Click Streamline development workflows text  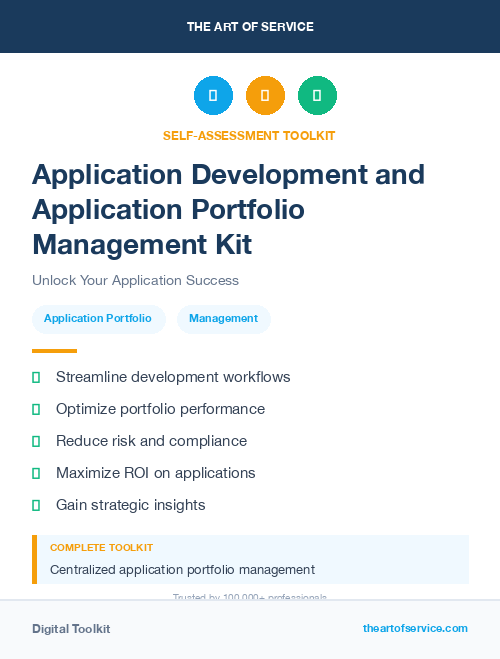[173, 377]
